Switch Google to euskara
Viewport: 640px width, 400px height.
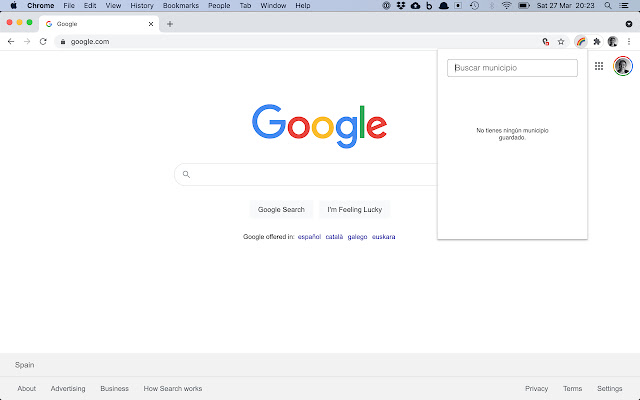384,237
